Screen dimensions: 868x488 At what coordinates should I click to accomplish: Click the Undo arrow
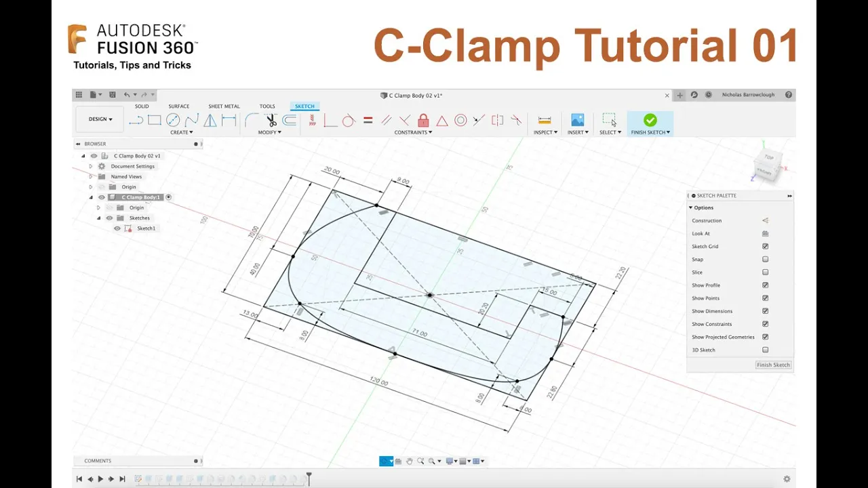coord(127,95)
